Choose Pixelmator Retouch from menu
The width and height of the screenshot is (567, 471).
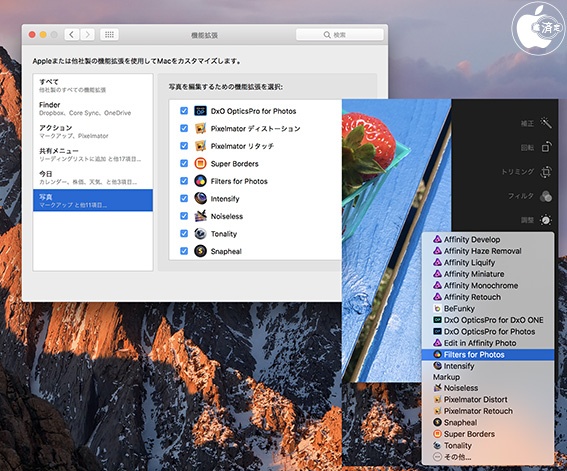(x=488, y=411)
